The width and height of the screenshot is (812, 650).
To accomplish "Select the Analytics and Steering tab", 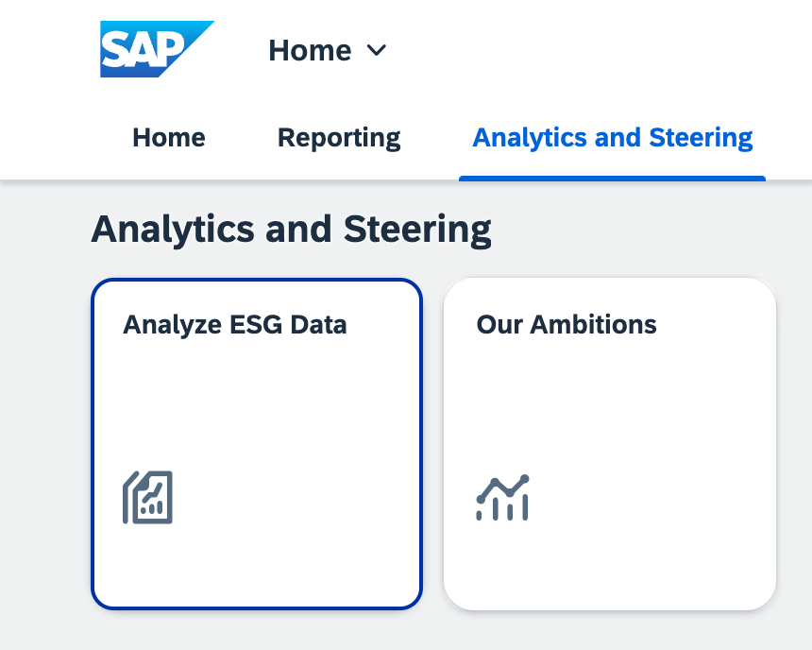I will (613, 138).
